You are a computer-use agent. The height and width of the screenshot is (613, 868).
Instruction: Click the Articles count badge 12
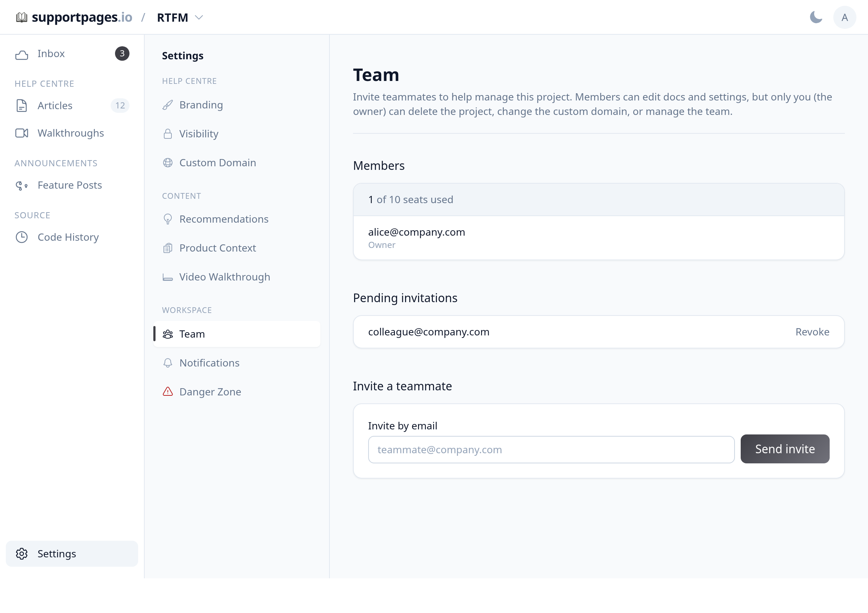tap(120, 106)
